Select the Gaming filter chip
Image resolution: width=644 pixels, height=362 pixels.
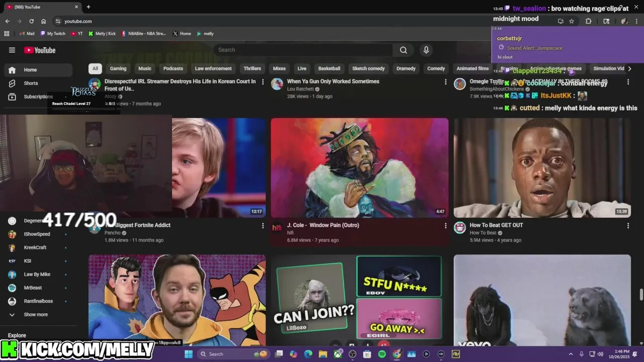[118, 68]
